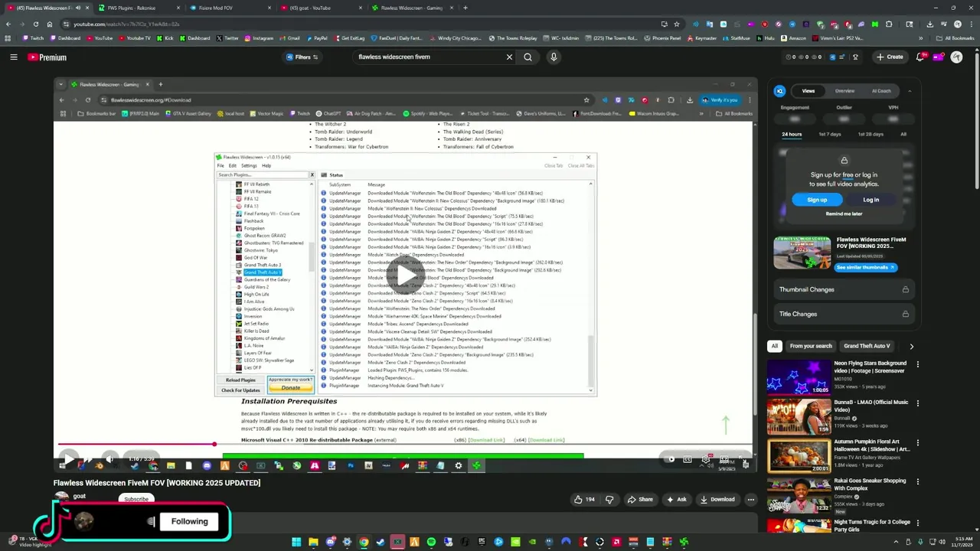Open the All Bookmarks folder
Screen dimensions: 980x551
[x=955, y=37]
